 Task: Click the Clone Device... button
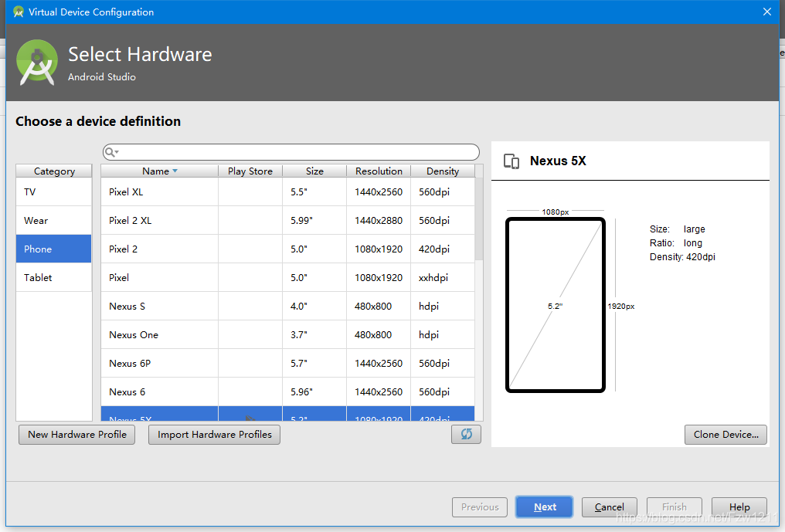click(726, 435)
